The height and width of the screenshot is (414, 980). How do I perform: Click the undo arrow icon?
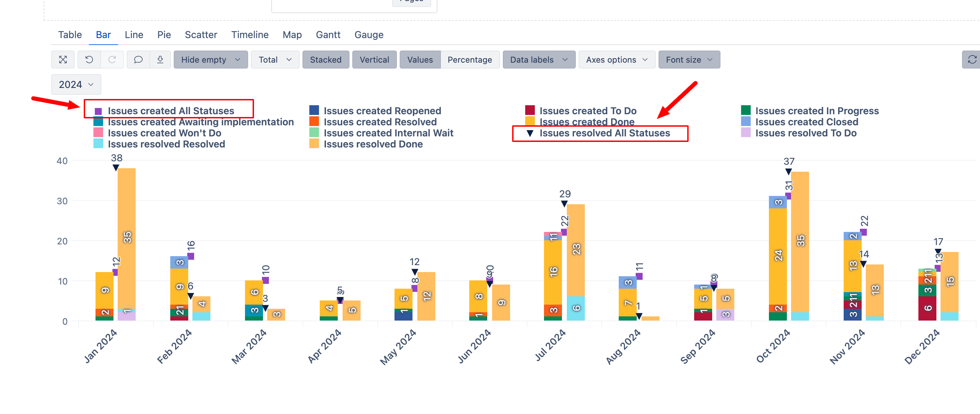[x=89, y=60]
